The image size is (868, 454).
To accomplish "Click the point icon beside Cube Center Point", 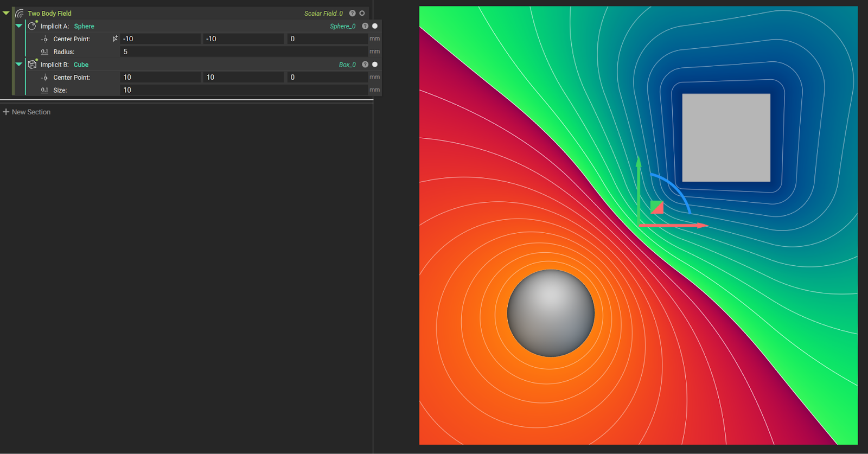I will [x=44, y=78].
